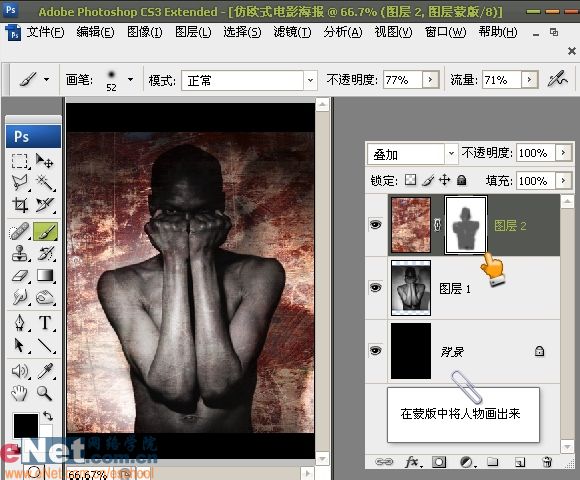Click the link layers icon
The width and height of the screenshot is (580, 480).
click(384, 462)
